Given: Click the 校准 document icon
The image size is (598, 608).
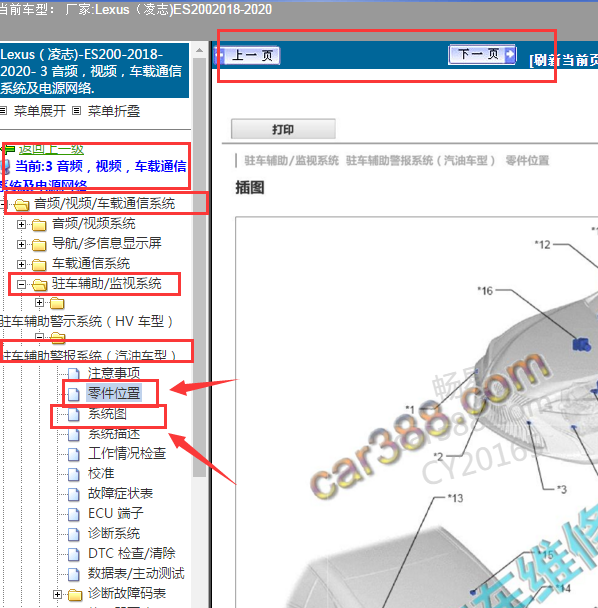Looking at the screenshot, I should tap(74, 474).
